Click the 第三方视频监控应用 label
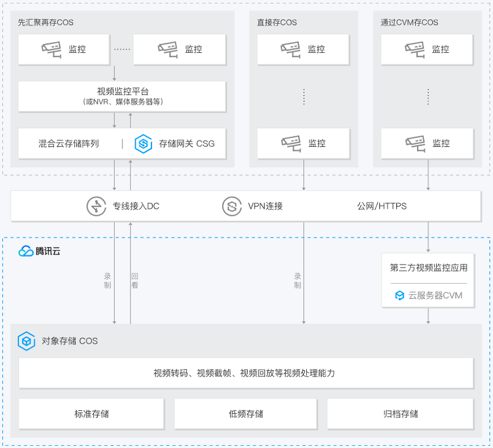 pyautogui.click(x=429, y=268)
